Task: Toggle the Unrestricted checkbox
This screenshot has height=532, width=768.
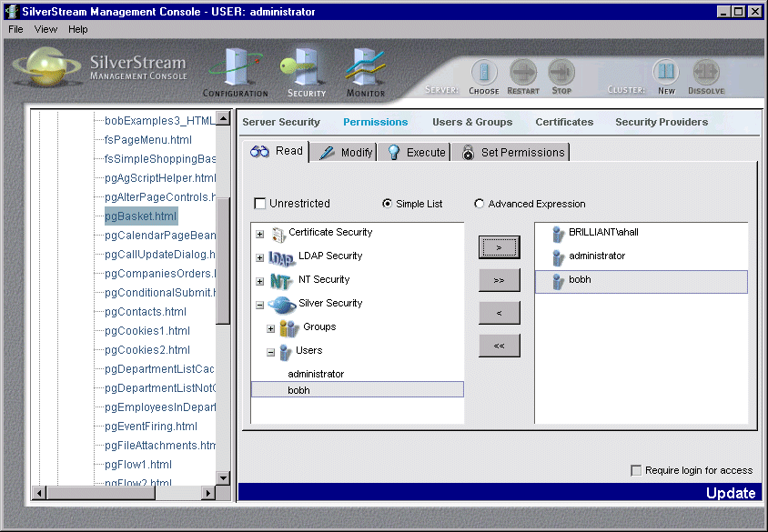Action: point(260,204)
